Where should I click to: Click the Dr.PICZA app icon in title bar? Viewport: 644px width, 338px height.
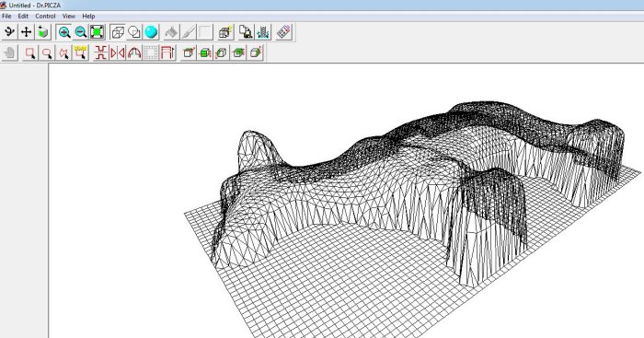coord(4,6)
